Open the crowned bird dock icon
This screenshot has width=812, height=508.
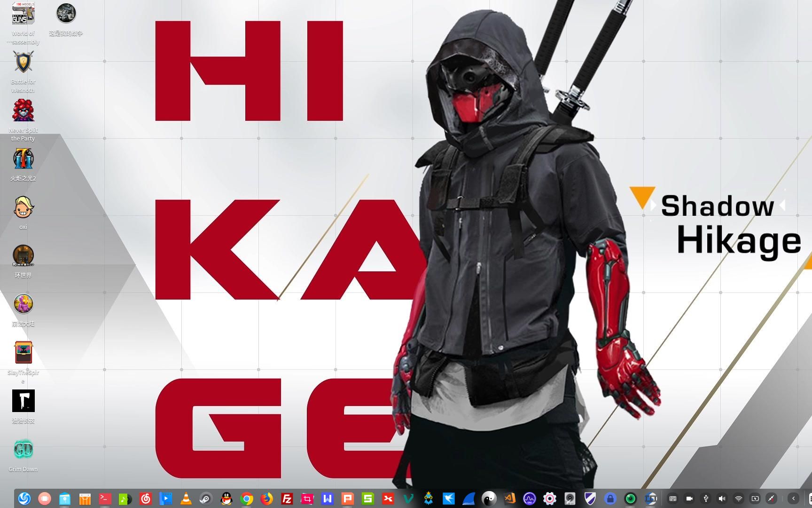(x=429, y=498)
